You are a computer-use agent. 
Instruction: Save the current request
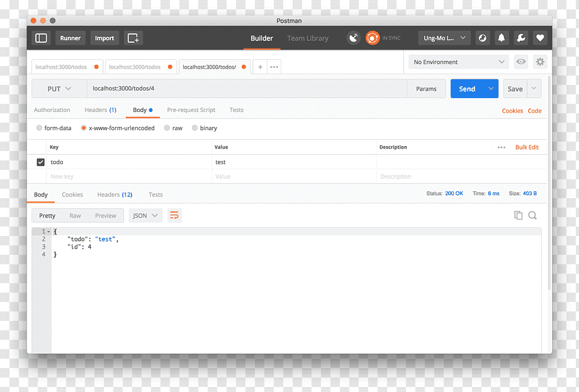pyautogui.click(x=515, y=89)
